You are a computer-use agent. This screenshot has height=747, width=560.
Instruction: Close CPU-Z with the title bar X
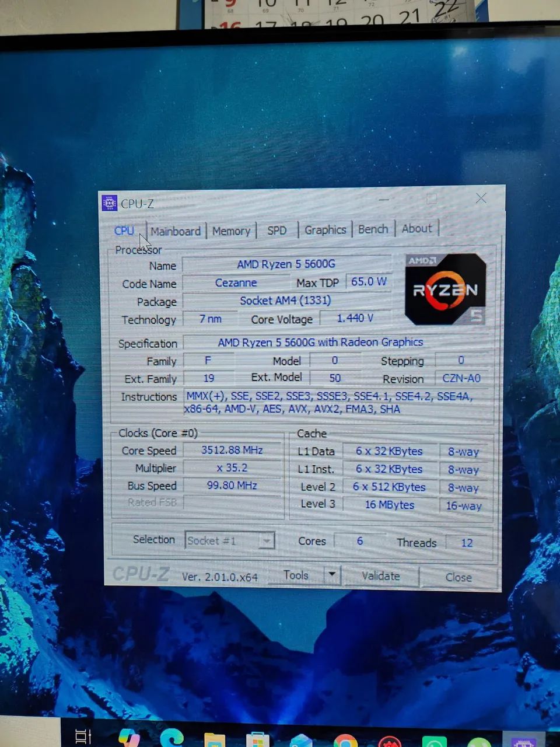481,198
